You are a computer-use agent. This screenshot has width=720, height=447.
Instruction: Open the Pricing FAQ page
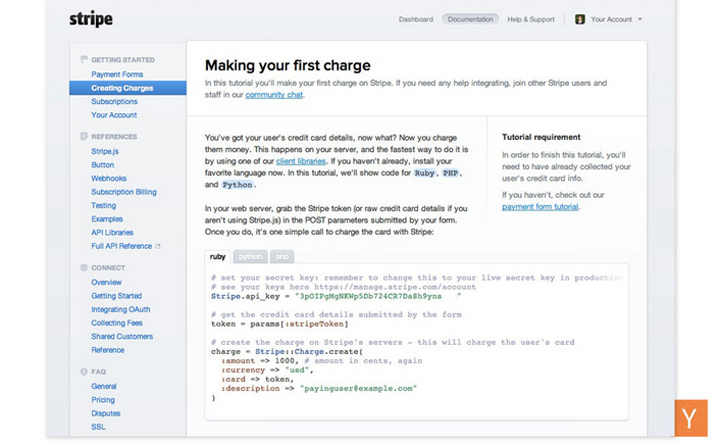103,400
